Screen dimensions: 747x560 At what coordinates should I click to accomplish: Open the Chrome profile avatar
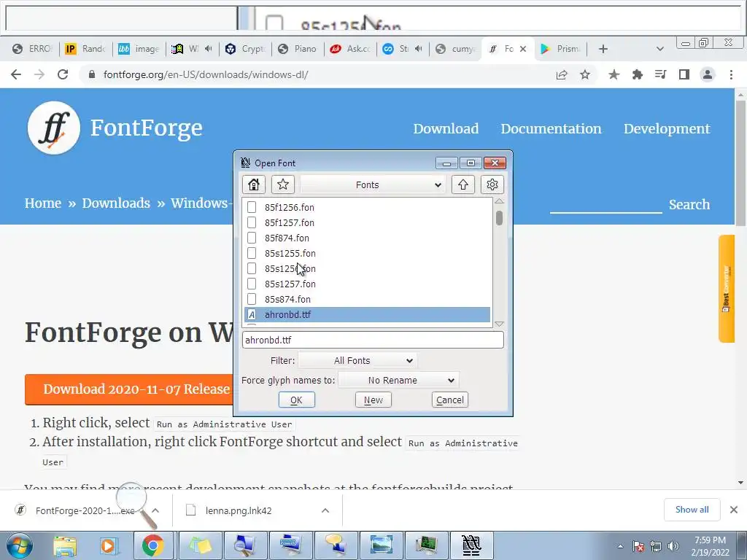[708, 74]
